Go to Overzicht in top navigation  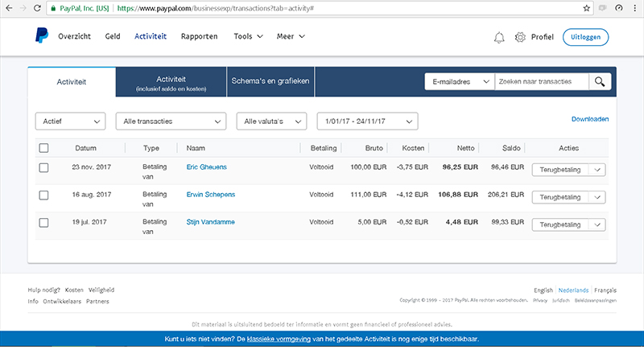click(74, 36)
